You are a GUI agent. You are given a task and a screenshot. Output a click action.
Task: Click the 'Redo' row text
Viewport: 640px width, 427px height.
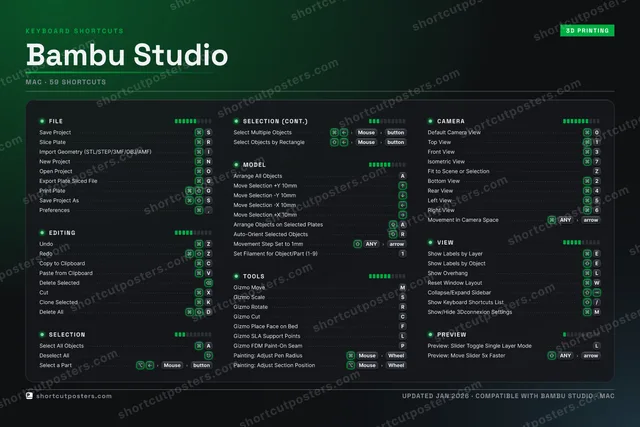click(46, 254)
